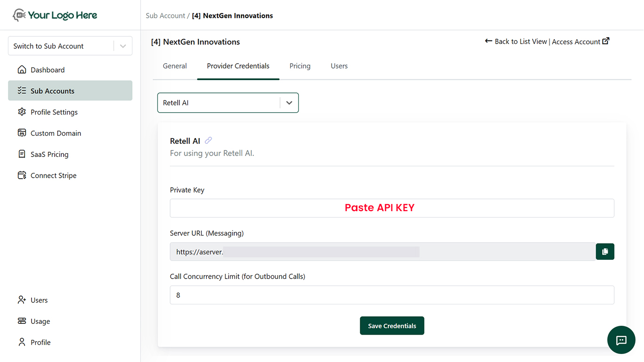Open the chat support widget
The image size is (644, 362).
(x=621, y=340)
